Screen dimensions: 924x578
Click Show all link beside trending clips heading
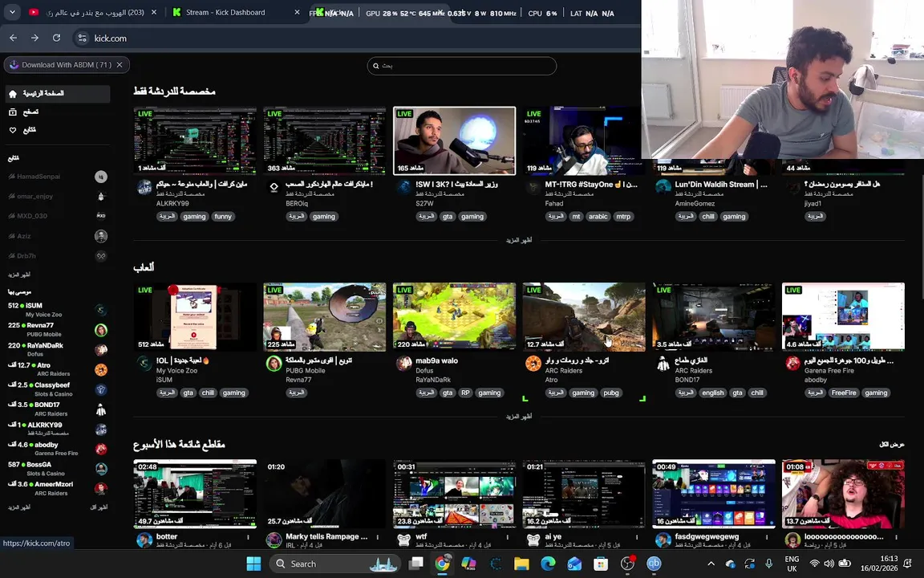coord(892,444)
